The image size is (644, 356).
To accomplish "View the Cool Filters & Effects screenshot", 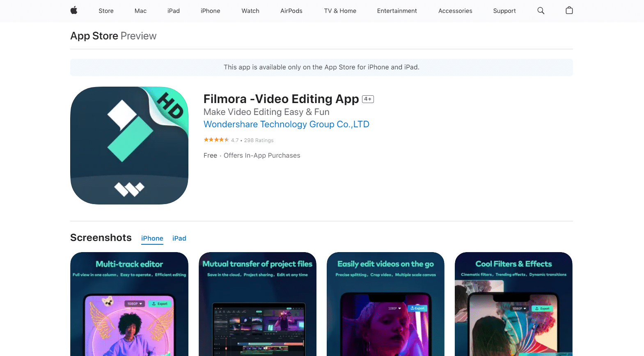I will (513, 304).
